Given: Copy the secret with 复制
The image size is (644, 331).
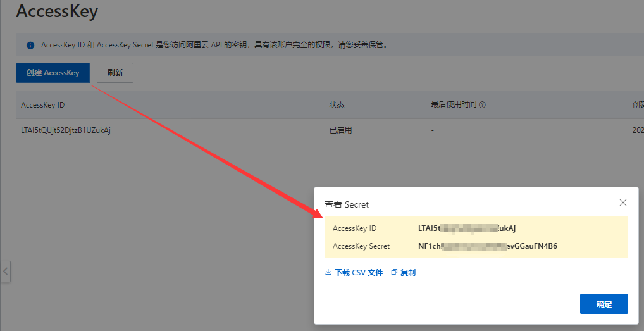Looking at the screenshot, I should pyautogui.click(x=408, y=272).
